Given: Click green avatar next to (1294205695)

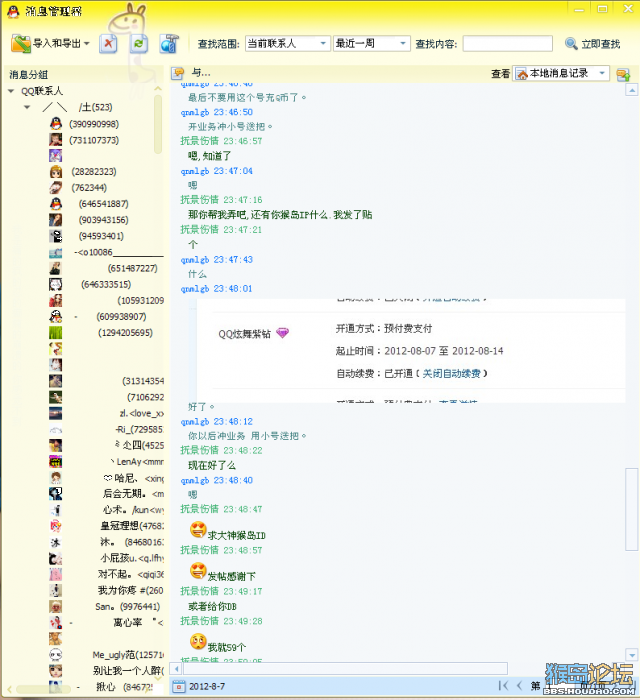Looking at the screenshot, I should tap(55, 333).
